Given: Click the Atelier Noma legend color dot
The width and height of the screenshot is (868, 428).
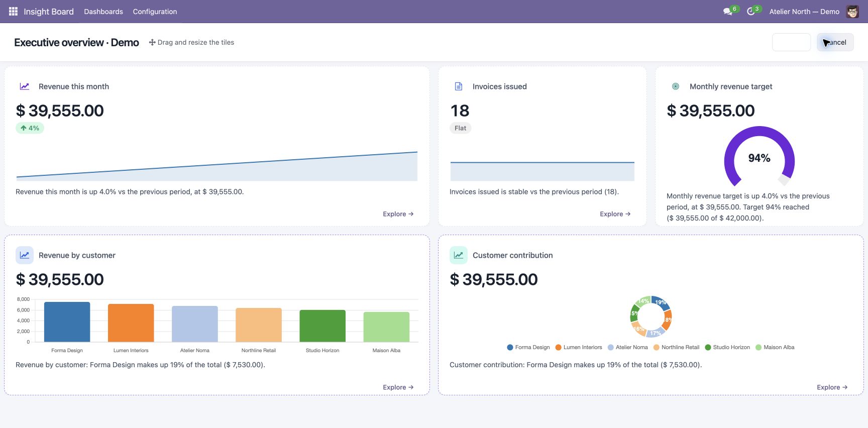Looking at the screenshot, I should [x=611, y=347].
